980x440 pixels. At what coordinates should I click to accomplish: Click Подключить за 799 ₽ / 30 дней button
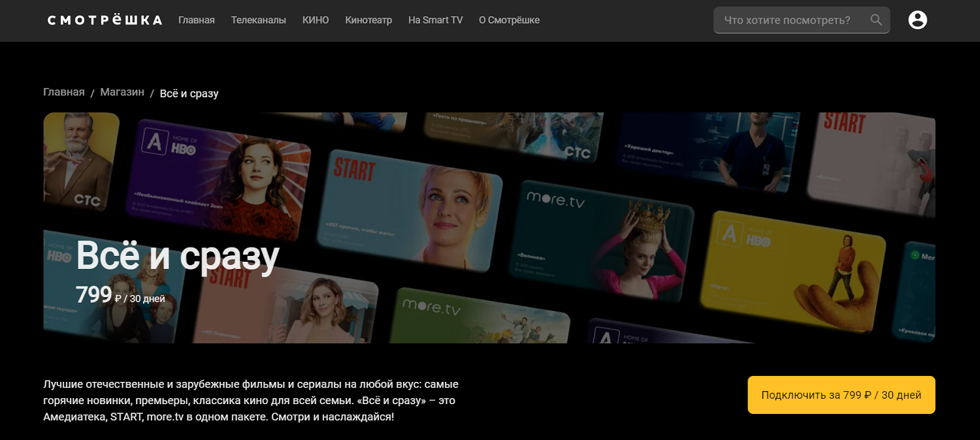(x=841, y=395)
